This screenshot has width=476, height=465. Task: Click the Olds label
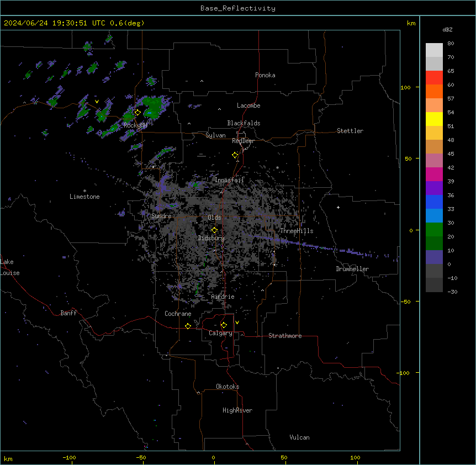[x=214, y=218]
